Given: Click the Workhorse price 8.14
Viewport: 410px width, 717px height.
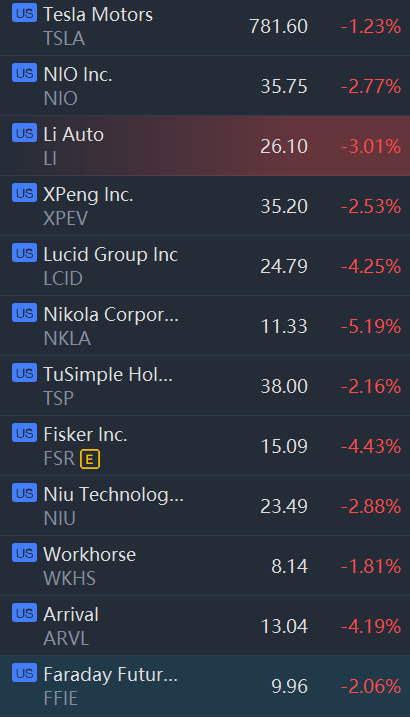Looking at the screenshot, I should 289,567.
